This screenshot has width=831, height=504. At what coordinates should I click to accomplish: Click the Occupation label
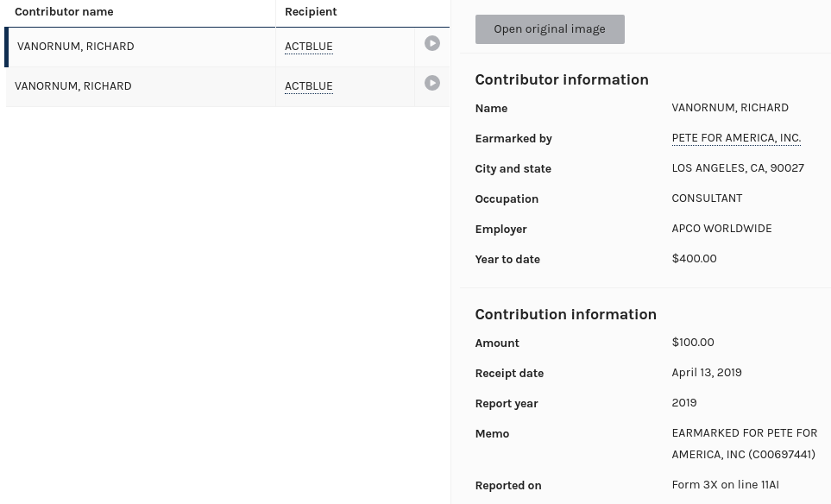[507, 199]
